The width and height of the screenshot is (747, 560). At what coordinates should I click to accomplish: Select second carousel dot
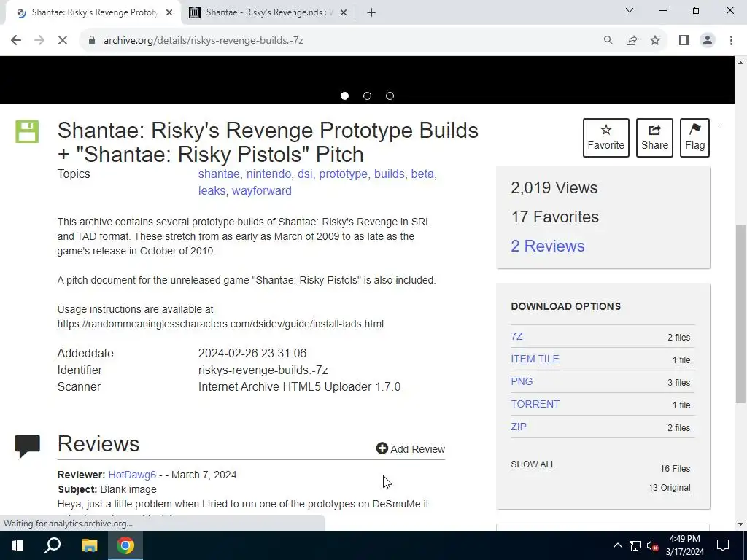[x=368, y=96]
